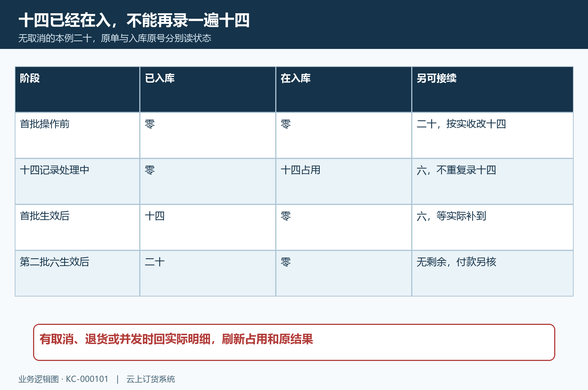588x390 pixels.
Task: Select the subtitle starting with 无取消的本例二十
Action: click(x=115, y=38)
